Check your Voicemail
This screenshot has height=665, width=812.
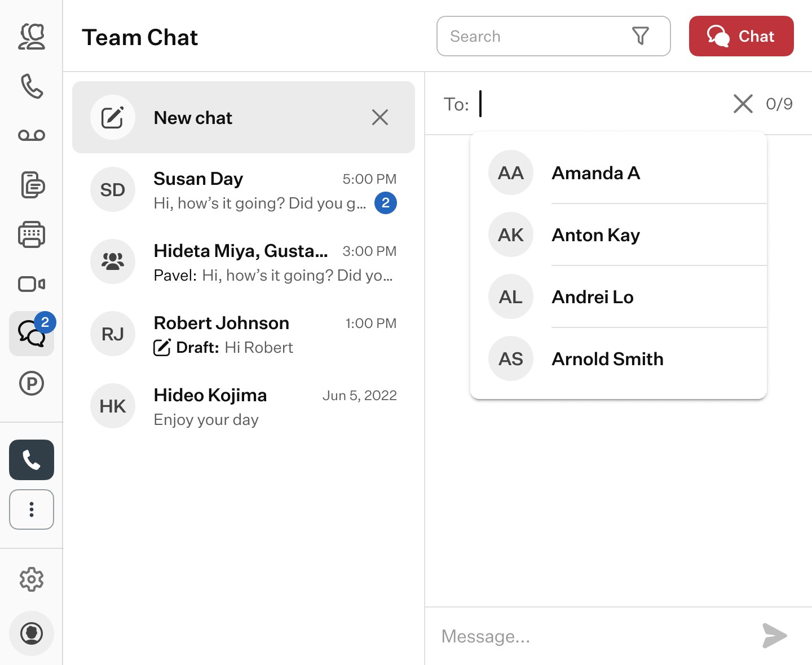pos(32,135)
